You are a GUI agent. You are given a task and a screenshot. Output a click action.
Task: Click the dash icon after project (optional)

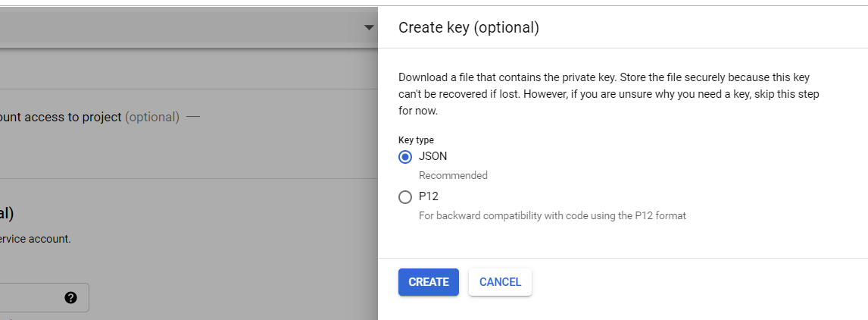(193, 117)
